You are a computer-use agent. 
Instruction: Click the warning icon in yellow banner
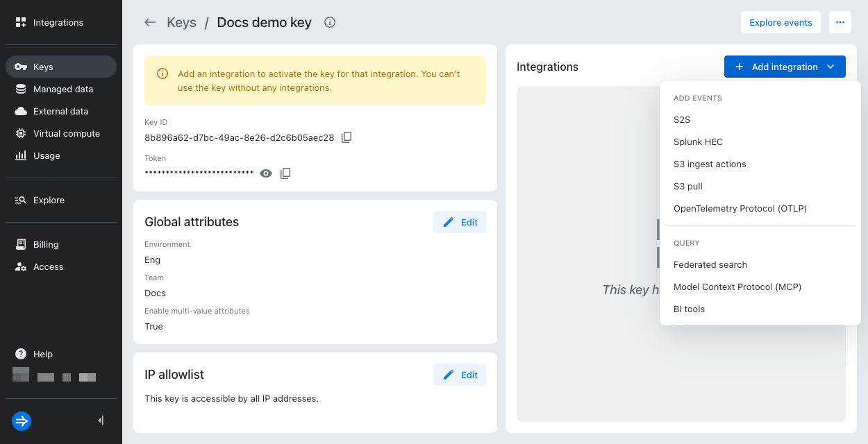(162, 74)
